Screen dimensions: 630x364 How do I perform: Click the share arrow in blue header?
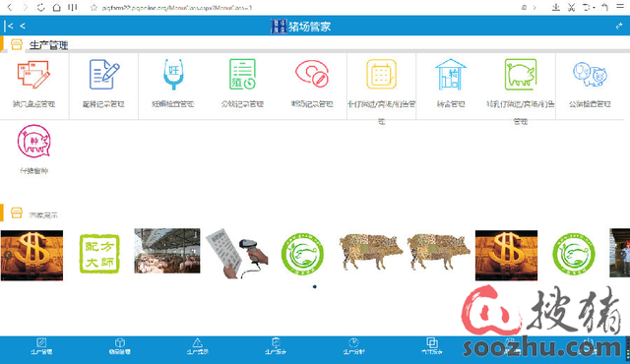tap(619, 27)
